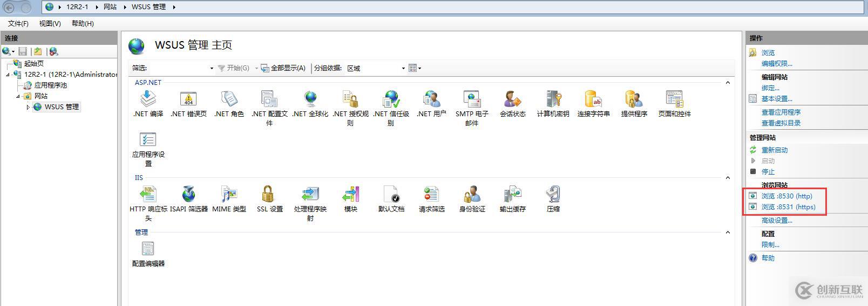868x306 pixels.
Task: Open the SMTP 电子邮件 feature icon
Action: click(x=472, y=98)
